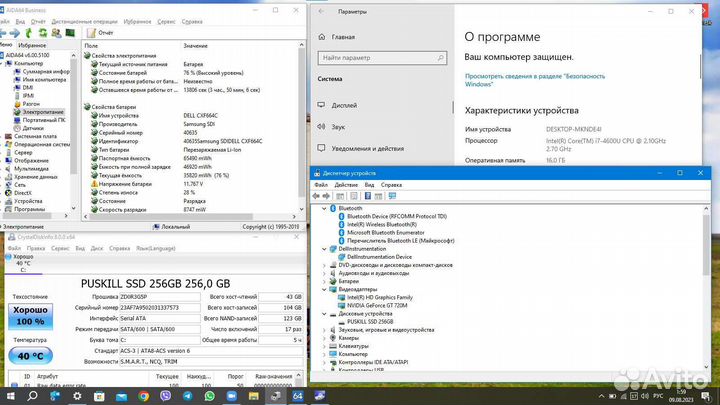The image size is (720, 405).
Task: Open WhatsApp from taskbar
Action: click(210, 396)
